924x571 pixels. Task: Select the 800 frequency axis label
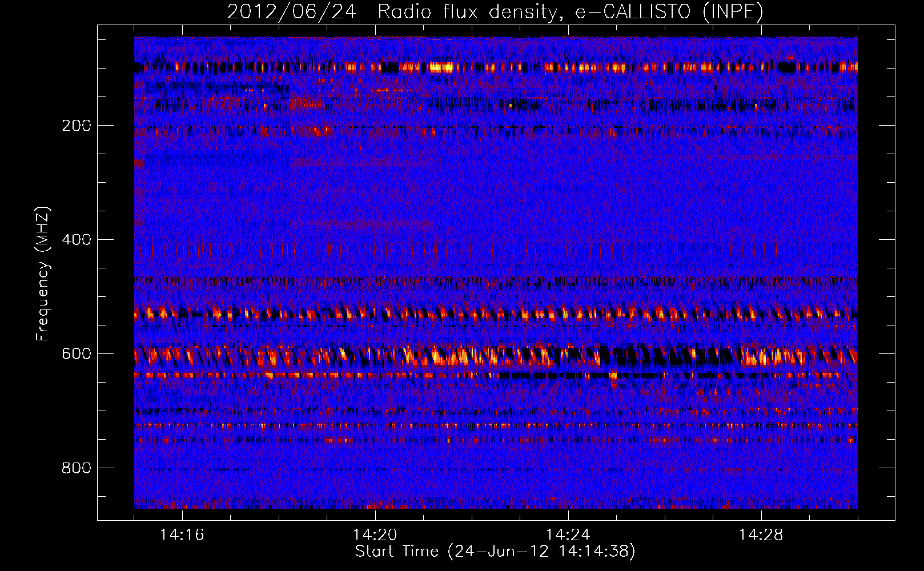76,468
